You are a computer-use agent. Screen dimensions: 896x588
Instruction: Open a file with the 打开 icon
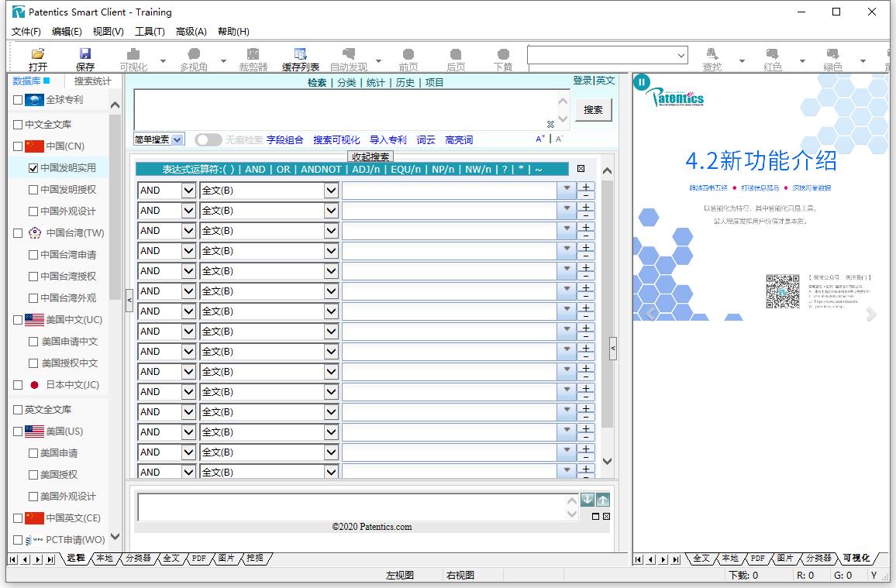36,55
